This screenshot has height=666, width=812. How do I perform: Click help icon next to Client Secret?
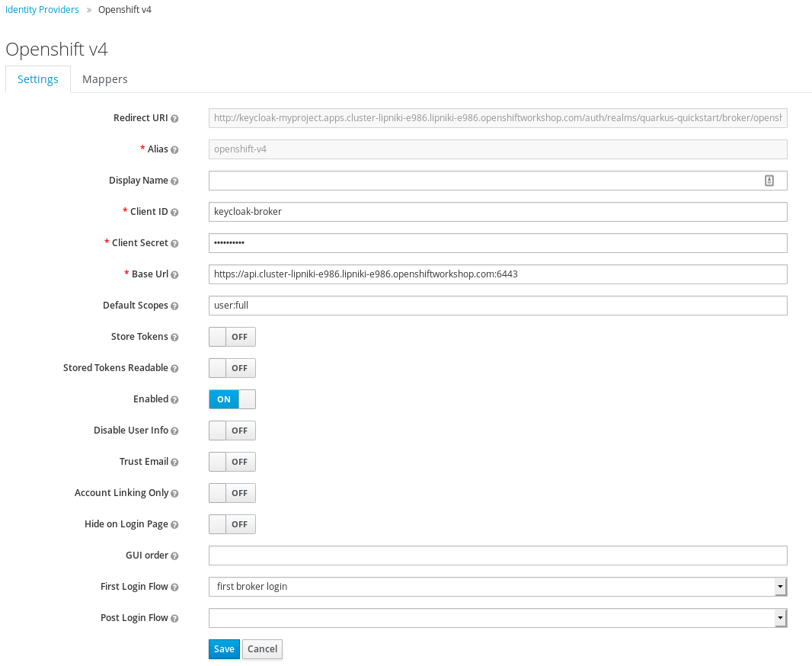pos(174,243)
